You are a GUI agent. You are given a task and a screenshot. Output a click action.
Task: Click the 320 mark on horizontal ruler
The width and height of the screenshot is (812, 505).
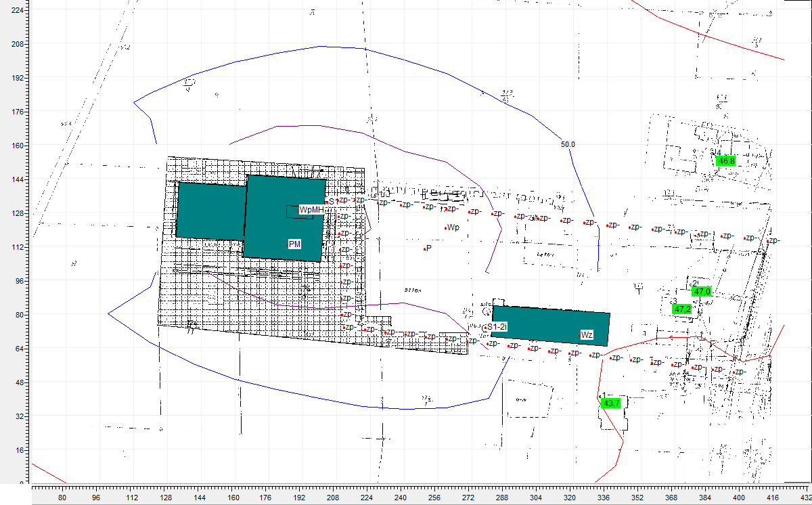tap(569, 498)
